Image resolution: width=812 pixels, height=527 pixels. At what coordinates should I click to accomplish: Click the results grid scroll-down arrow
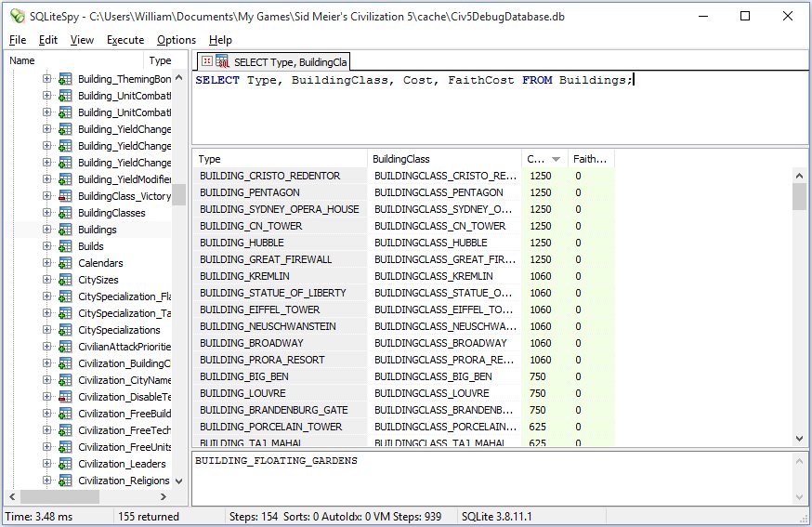pos(799,439)
